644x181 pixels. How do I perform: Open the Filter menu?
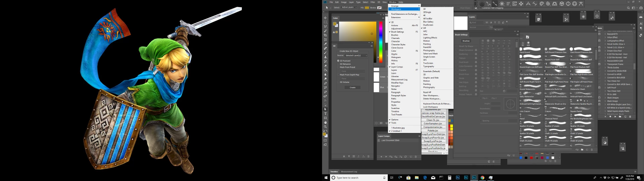coord(373,2)
